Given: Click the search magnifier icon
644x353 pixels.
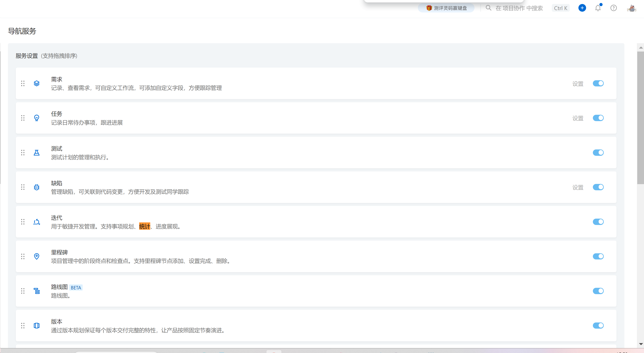Looking at the screenshot, I should pos(488,8).
